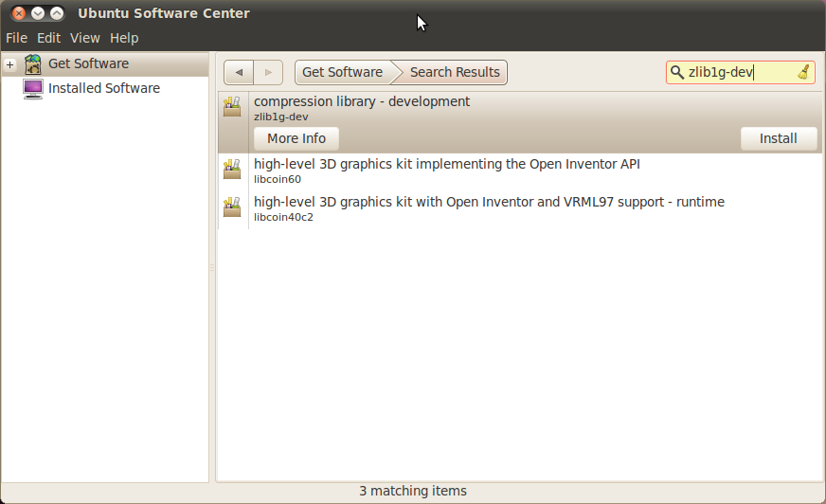This screenshot has width=826, height=504.
Task: Click the libcoin40c2 package icon
Action: tap(232, 207)
